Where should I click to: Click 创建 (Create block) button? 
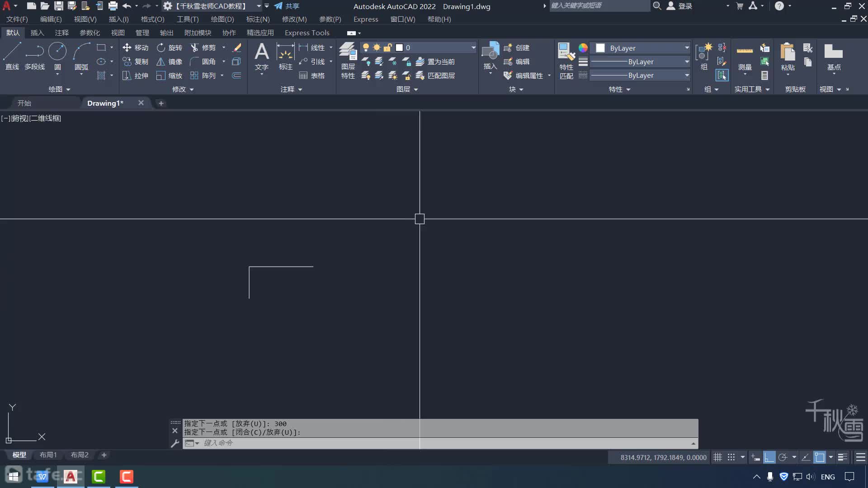click(517, 47)
